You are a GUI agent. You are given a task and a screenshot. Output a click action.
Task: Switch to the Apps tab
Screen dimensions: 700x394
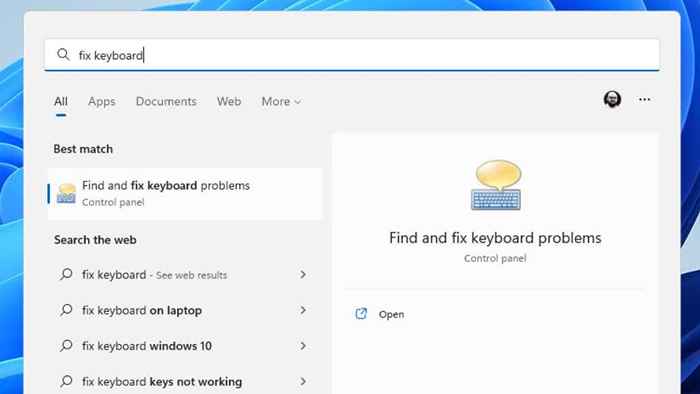(102, 102)
